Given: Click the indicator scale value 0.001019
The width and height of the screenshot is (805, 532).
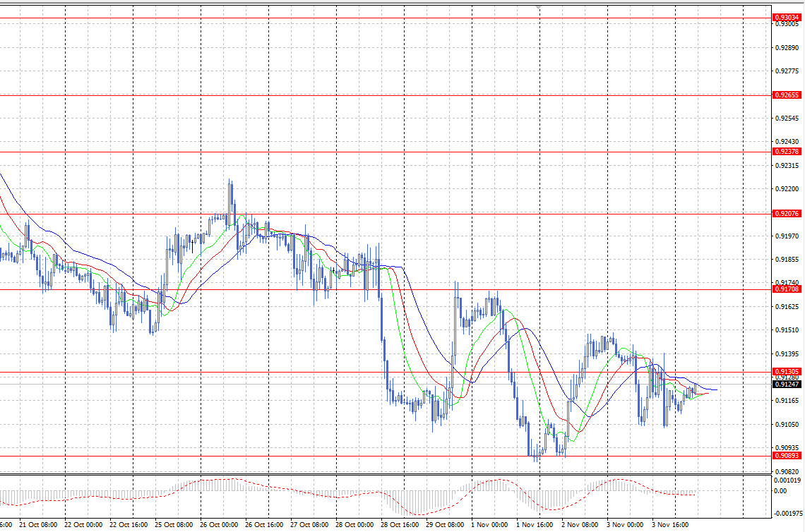Looking at the screenshot, I should pyautogui.click(x=787, y=480).
